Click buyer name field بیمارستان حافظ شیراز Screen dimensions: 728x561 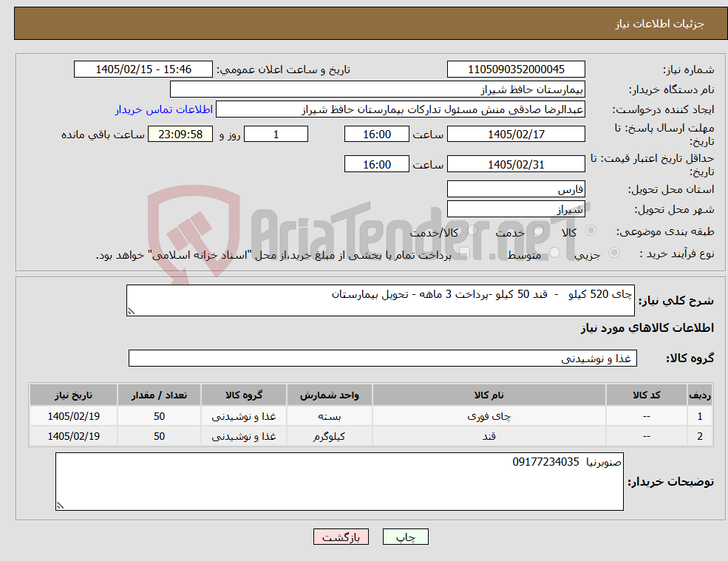coord(378,89)
